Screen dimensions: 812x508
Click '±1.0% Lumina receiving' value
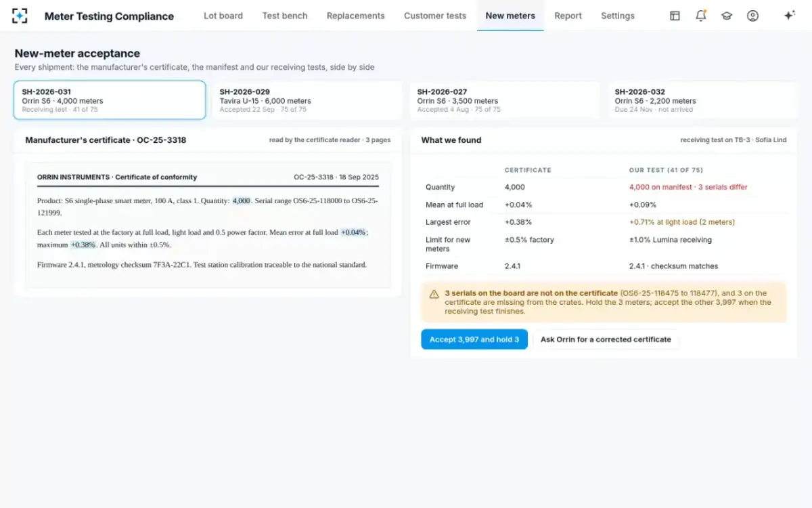click(670, 240)
